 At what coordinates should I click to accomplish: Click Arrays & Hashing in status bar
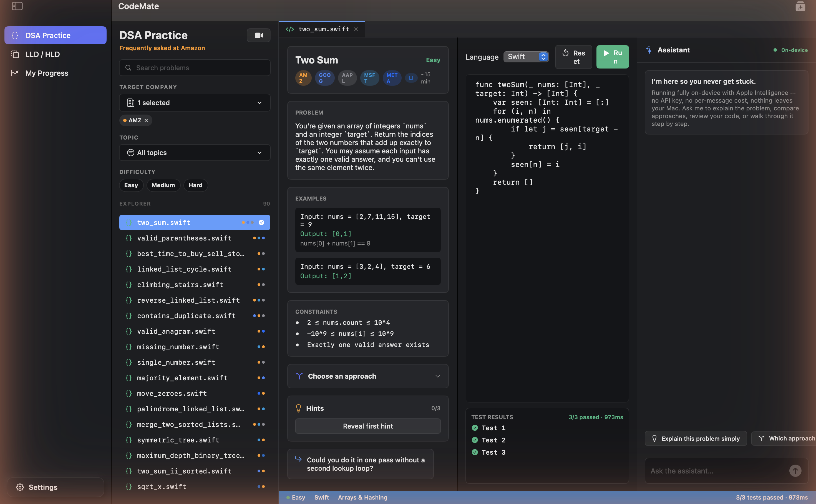[362, 497]
